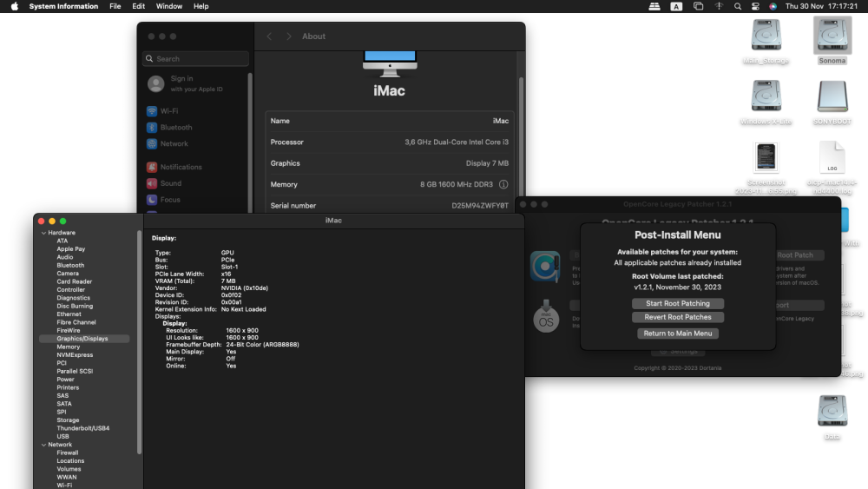Select the Sonoma drive icon on the desktop
The height and width of the screenshot is (489, 868).
832,36
